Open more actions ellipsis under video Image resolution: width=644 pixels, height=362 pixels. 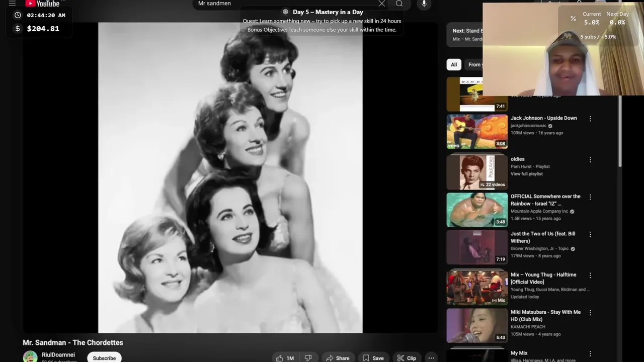431,358
